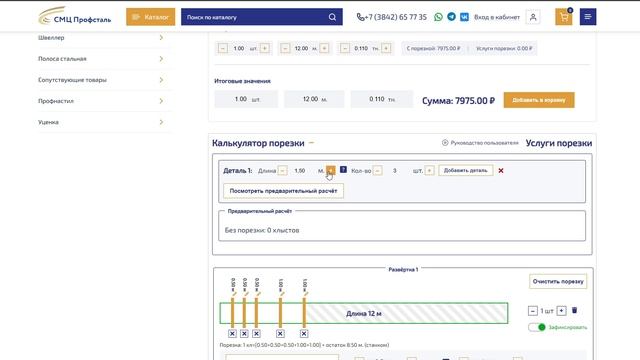The image size is (640, 360).
Task: Decrease Развёртка 1 count 1 шт
Action: 533,311
